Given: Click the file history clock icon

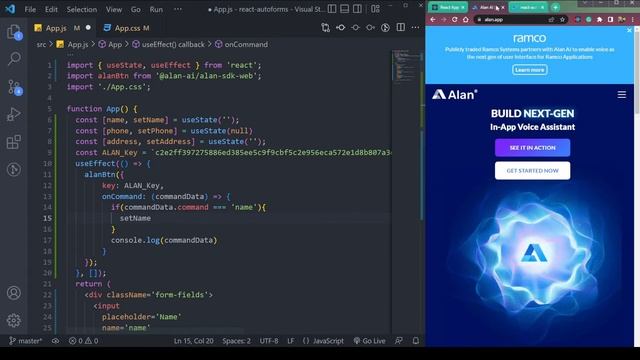Looking at the screenshot, I should [x=385, y=28].
